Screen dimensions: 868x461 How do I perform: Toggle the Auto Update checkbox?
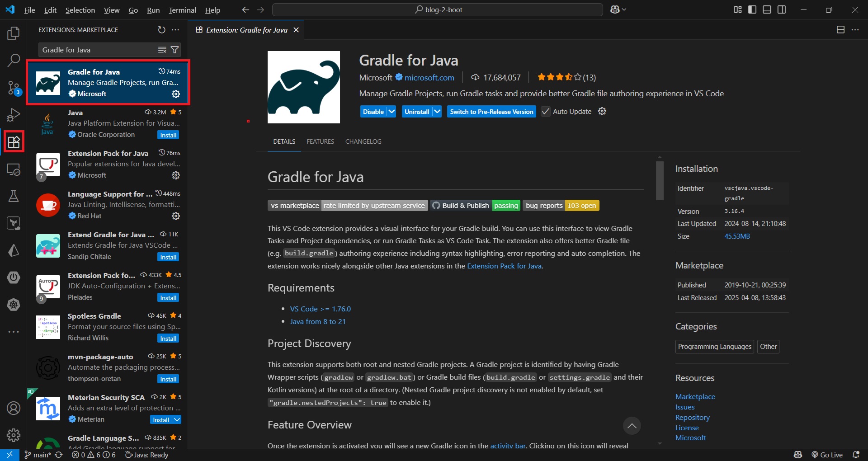546,111
